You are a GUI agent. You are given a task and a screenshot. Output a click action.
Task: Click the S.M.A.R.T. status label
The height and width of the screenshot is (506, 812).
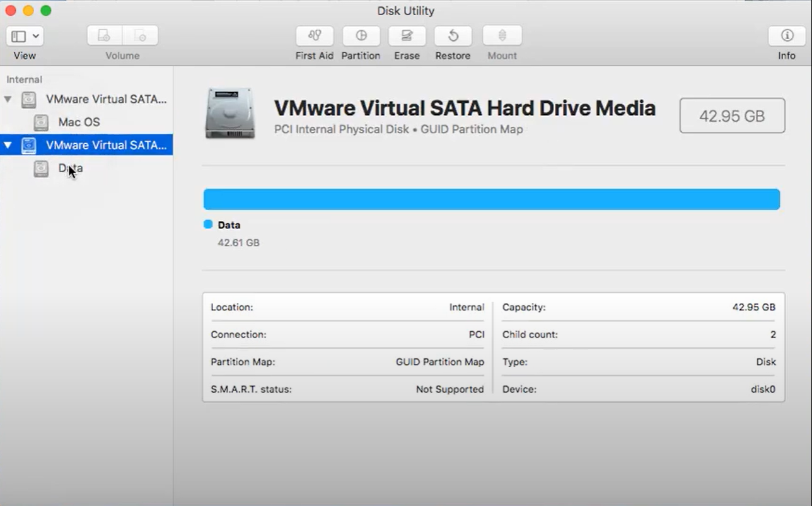pyautogui.click(x=251, y=389)
